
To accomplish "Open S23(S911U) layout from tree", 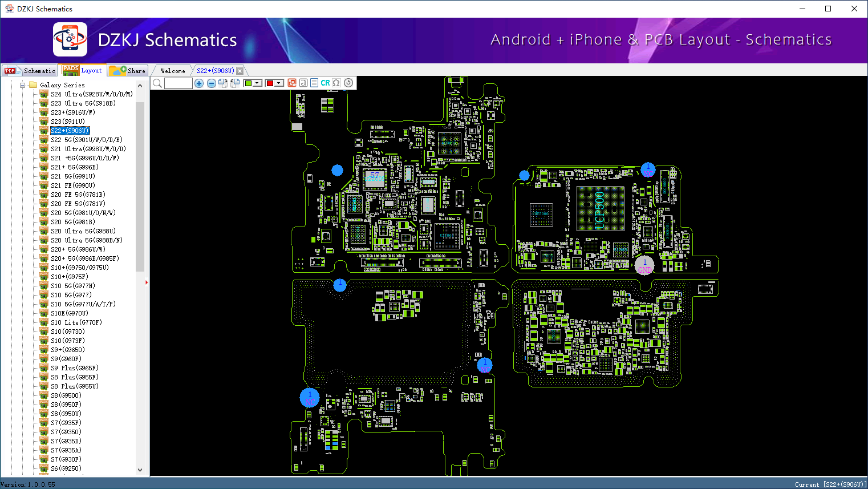I will pos(68,122).
